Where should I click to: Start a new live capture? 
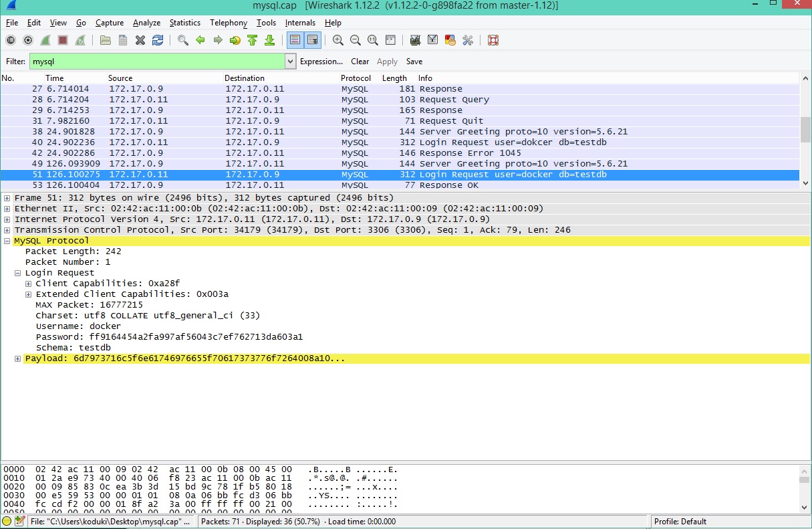pyautogui.click(x=45, y=40)
